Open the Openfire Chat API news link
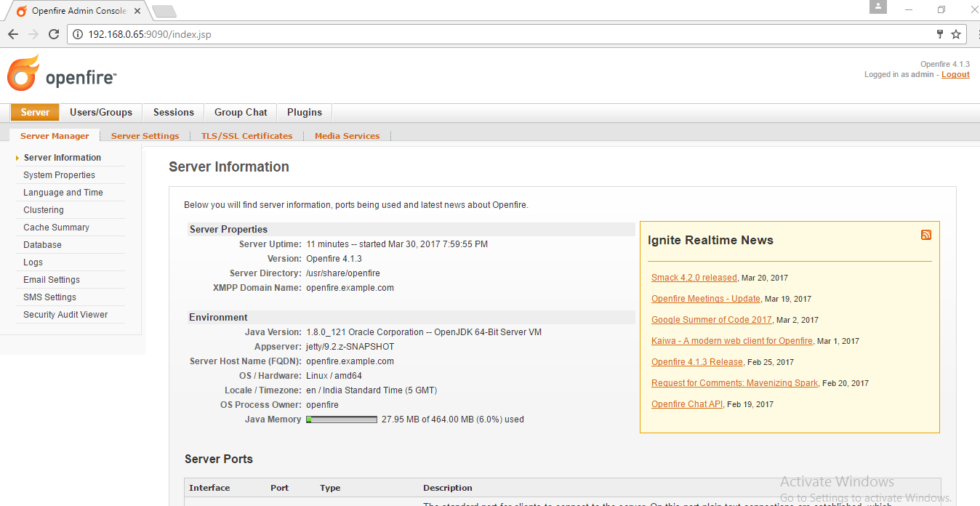Image resolution: width=980 pixels, height=506 pixels. tap(687, 404)
